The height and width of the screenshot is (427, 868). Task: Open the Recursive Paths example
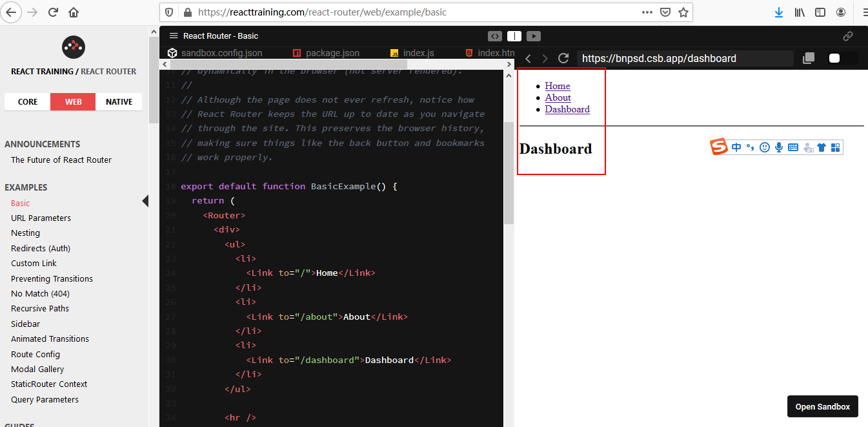click(x=40, y=308)
